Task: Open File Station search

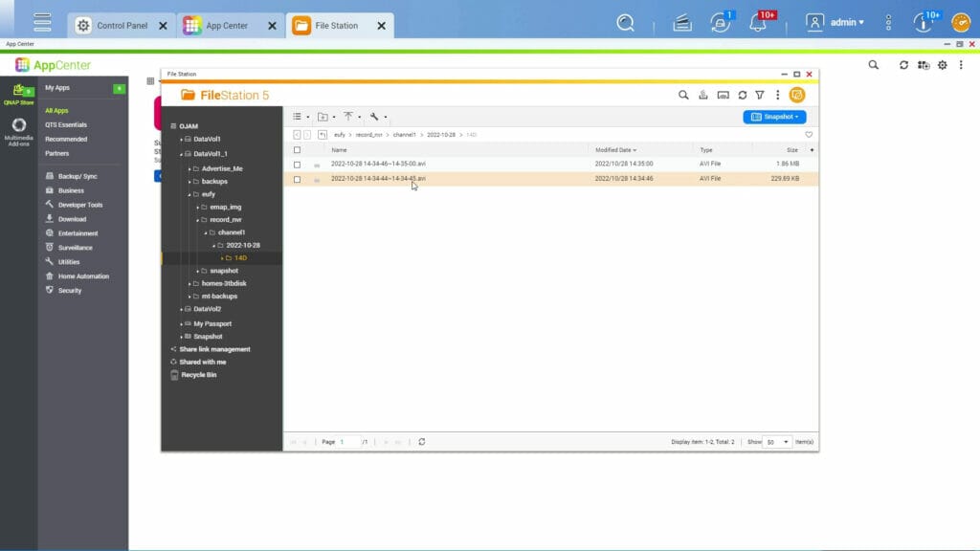Action: click(682, 96)
